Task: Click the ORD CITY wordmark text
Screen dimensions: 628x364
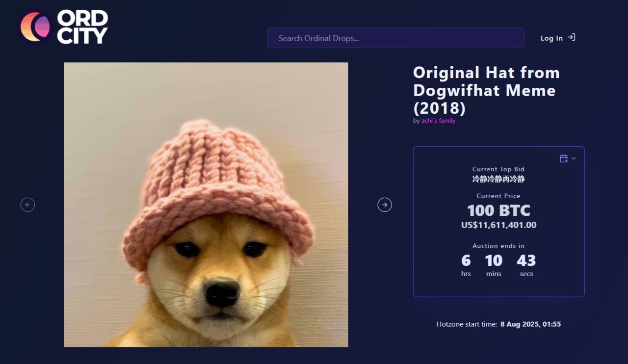Action: (x=82, y=27)
